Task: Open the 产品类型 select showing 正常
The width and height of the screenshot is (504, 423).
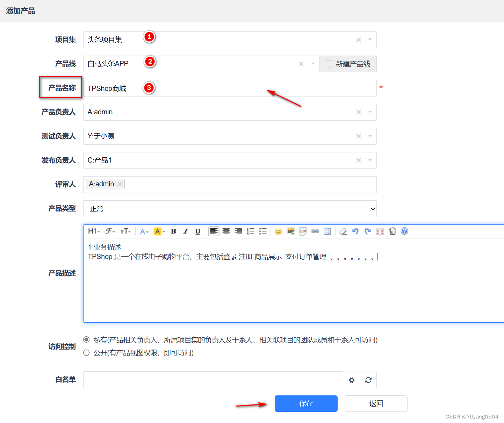Action: pyautogui.click(x=230, y=209)
